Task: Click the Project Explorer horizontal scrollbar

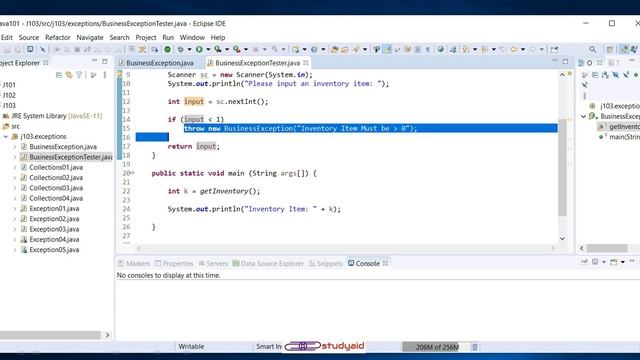Action: [50, 335]
